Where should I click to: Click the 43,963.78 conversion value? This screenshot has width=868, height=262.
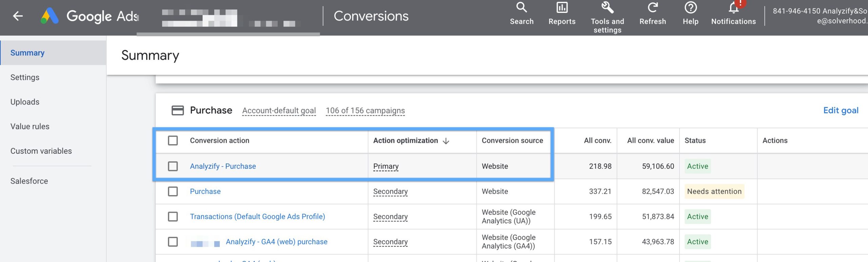tap(658, 242)
